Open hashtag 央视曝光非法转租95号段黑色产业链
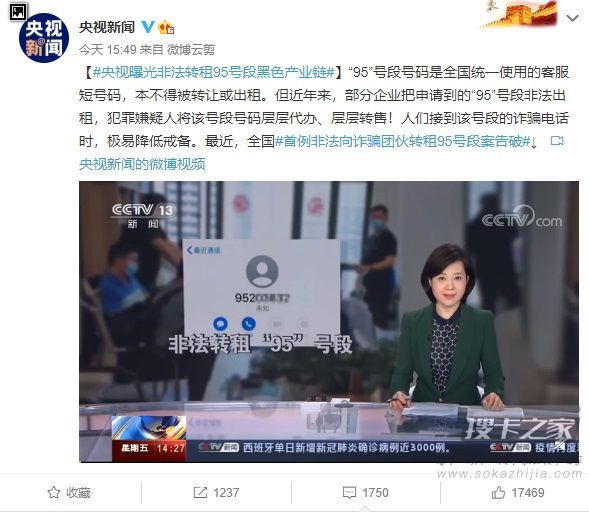 coord(213,72)
